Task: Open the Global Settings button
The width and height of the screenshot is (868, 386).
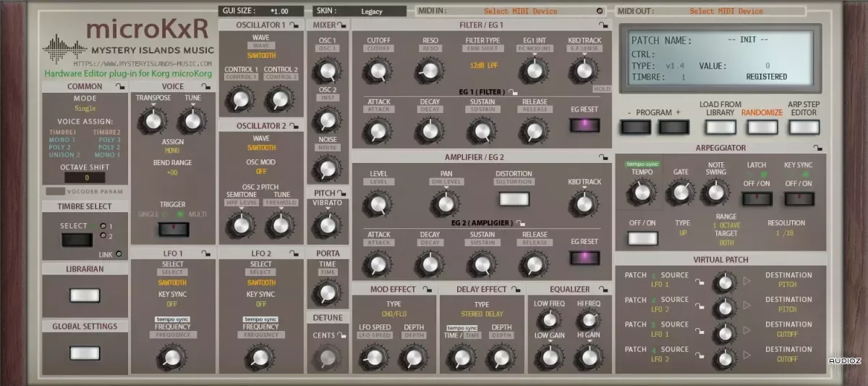Action: click(x=83, y=353)
